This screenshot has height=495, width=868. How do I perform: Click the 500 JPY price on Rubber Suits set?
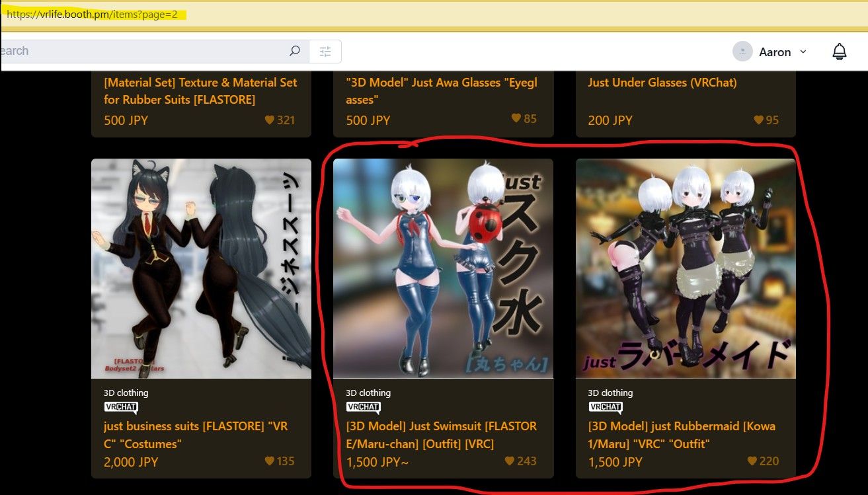(126, 120)
